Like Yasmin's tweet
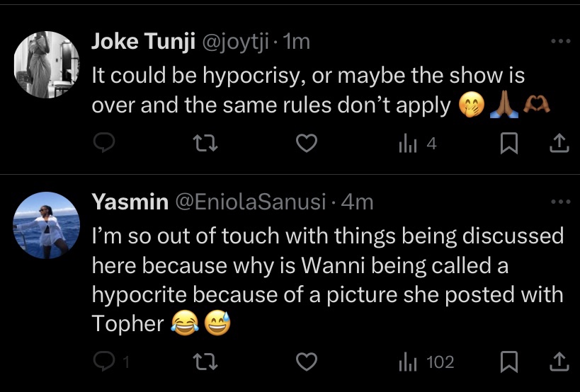The height and width of the screenshot is (392, 580). click(x=305, y=362)
